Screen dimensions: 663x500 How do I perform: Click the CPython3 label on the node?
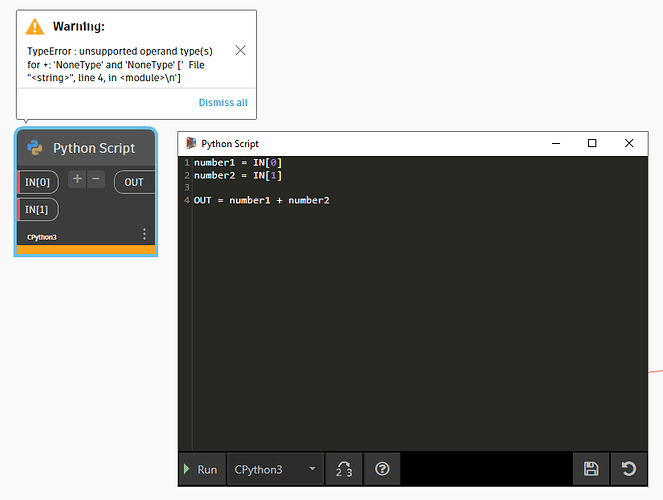pos(41,237)
